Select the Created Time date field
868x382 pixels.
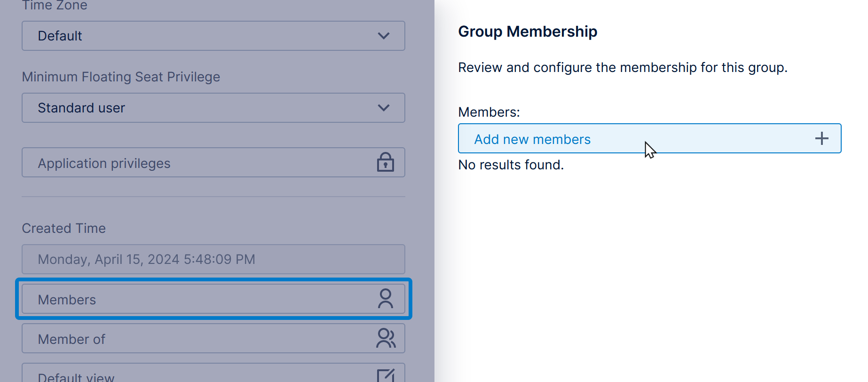tap(213, 259)
